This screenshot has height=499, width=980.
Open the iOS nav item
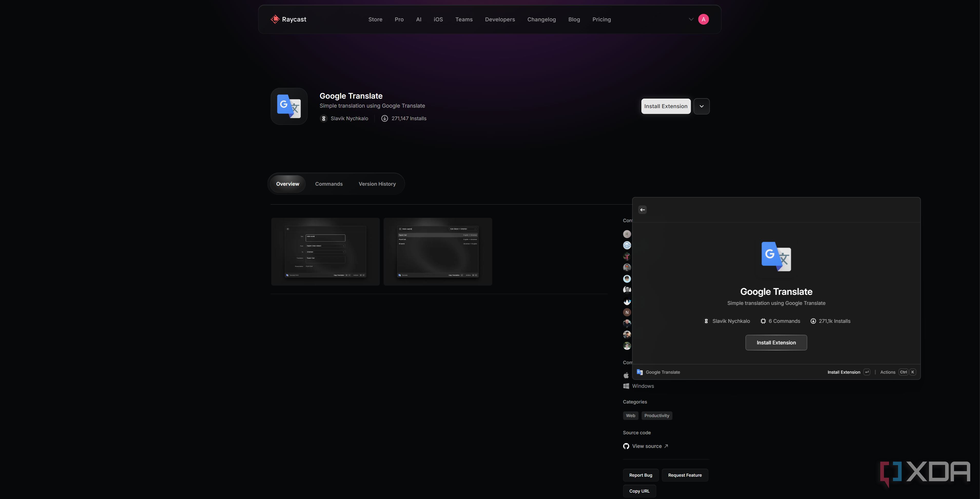tap(438, 20)
